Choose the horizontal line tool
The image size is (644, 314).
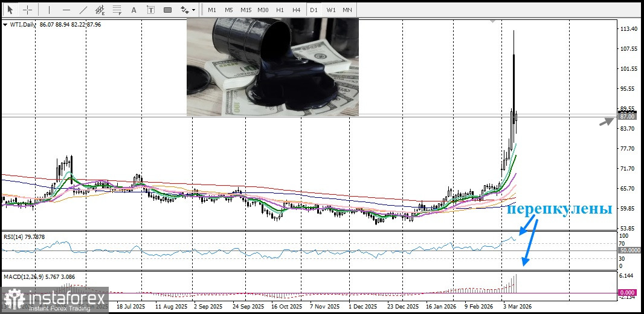(x=66, y=10)
